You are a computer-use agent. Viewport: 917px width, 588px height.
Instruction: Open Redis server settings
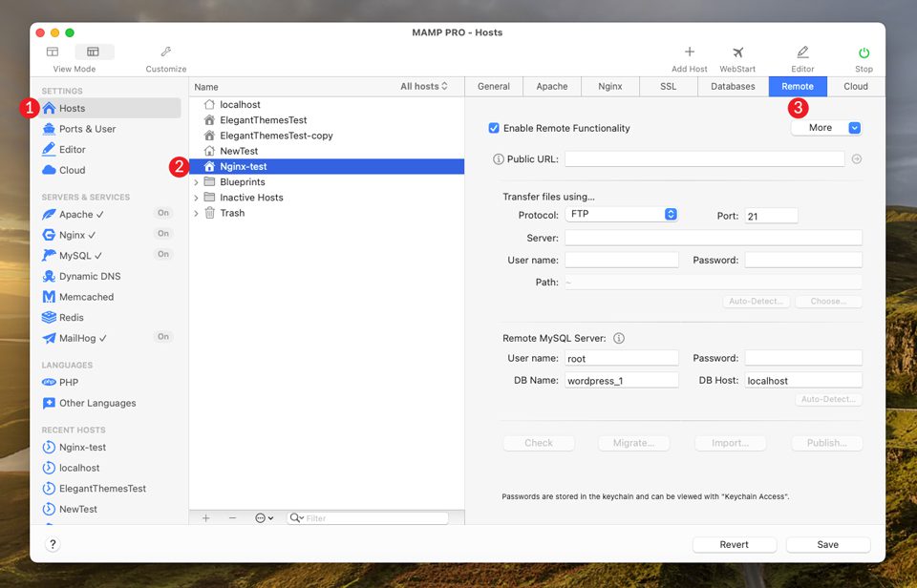pyautogui.click(x=72, y=318)
